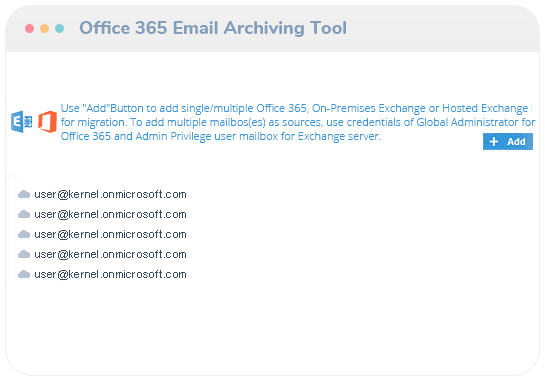545x380 pixels.
Task: Select the last user@kernel.onmicrosoft.com mailbox
Action: click(110, 275)
